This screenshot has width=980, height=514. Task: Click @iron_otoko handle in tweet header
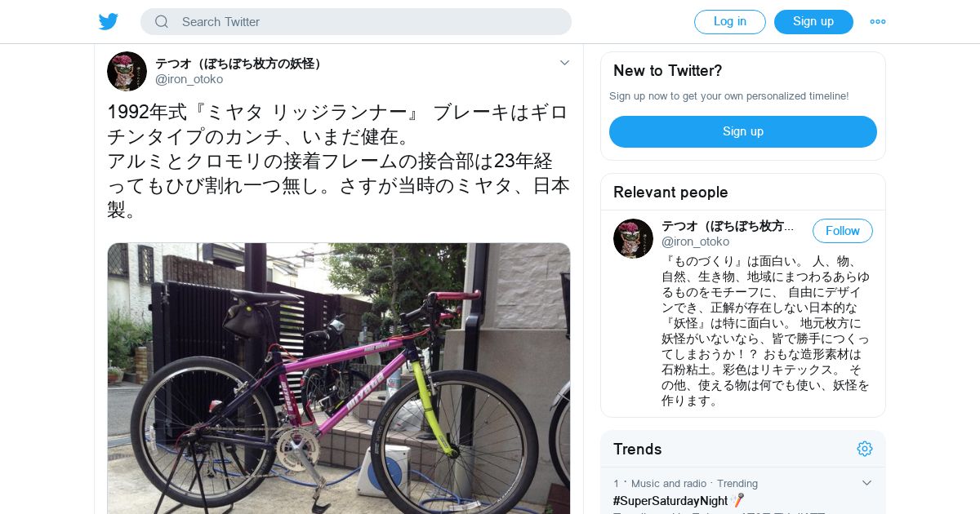pos(189,79)
